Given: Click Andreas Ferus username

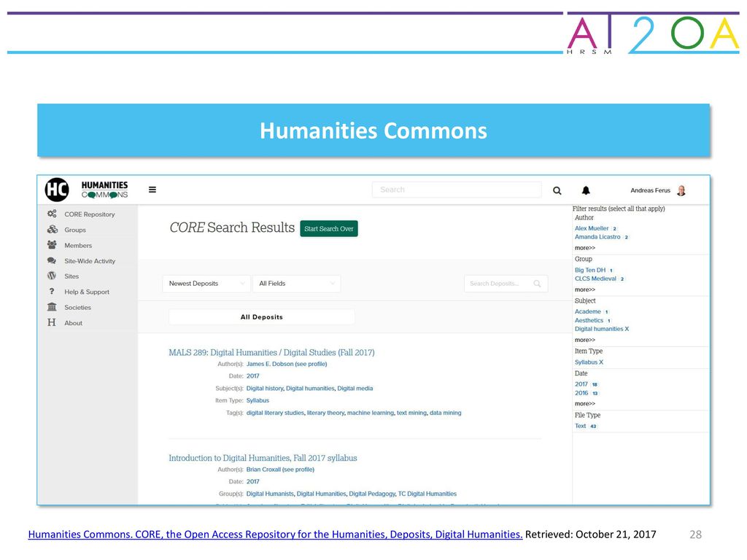Looking at the screenshot, I should pyautogui.click(x=650, y=190).
